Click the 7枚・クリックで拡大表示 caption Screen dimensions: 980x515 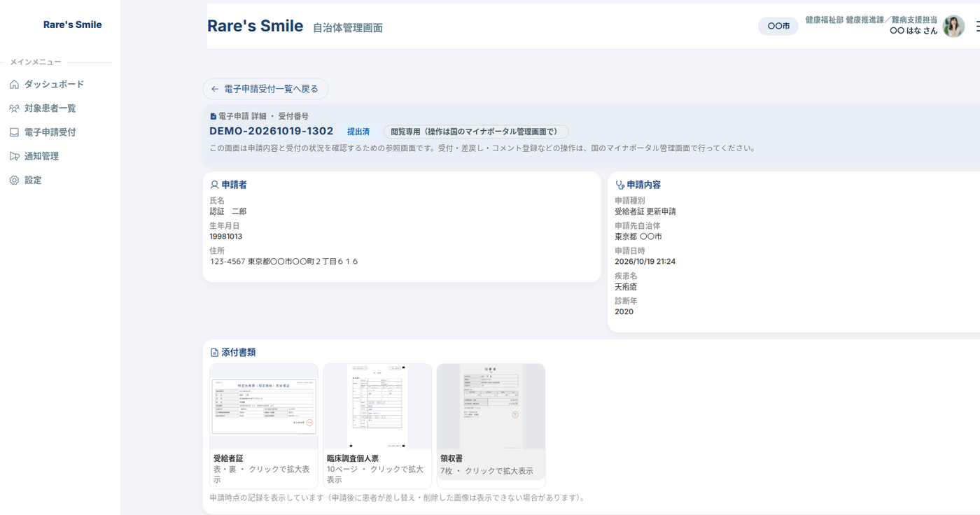487,472
